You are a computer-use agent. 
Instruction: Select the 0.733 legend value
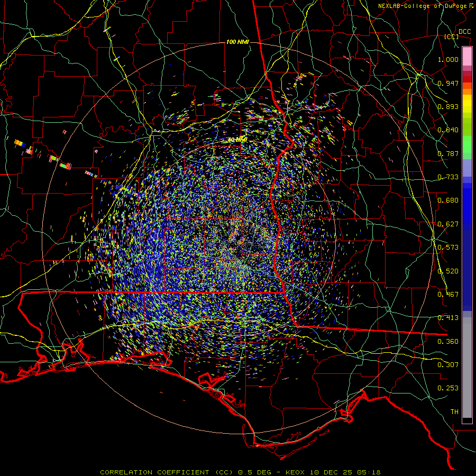point(448,177)
